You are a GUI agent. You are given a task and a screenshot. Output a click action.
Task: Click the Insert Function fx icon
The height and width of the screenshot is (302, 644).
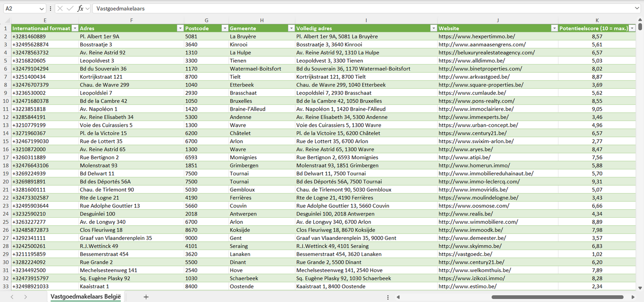click(80, 8)
